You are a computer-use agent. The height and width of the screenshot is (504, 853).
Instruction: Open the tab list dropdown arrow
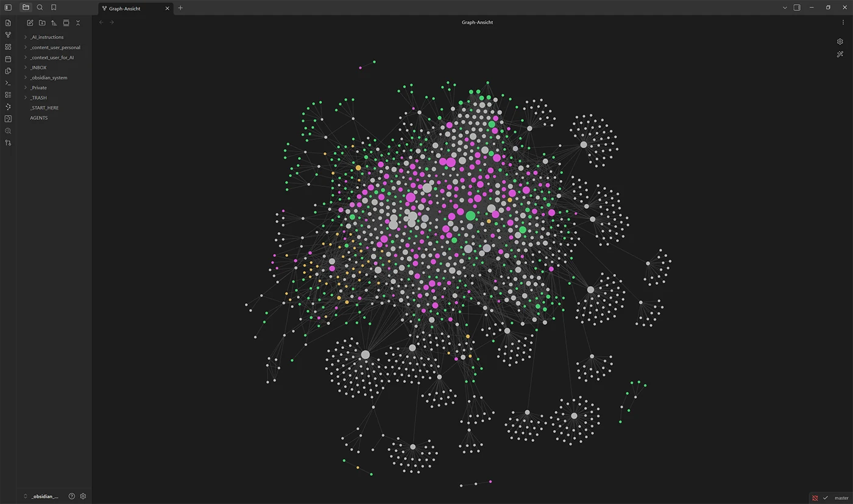(x=785, y=7)
